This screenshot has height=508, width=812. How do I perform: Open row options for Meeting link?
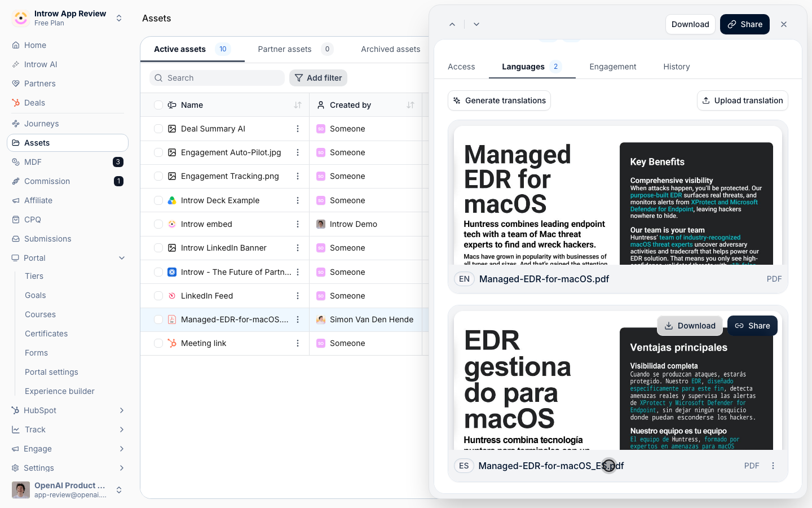(298, 343)
